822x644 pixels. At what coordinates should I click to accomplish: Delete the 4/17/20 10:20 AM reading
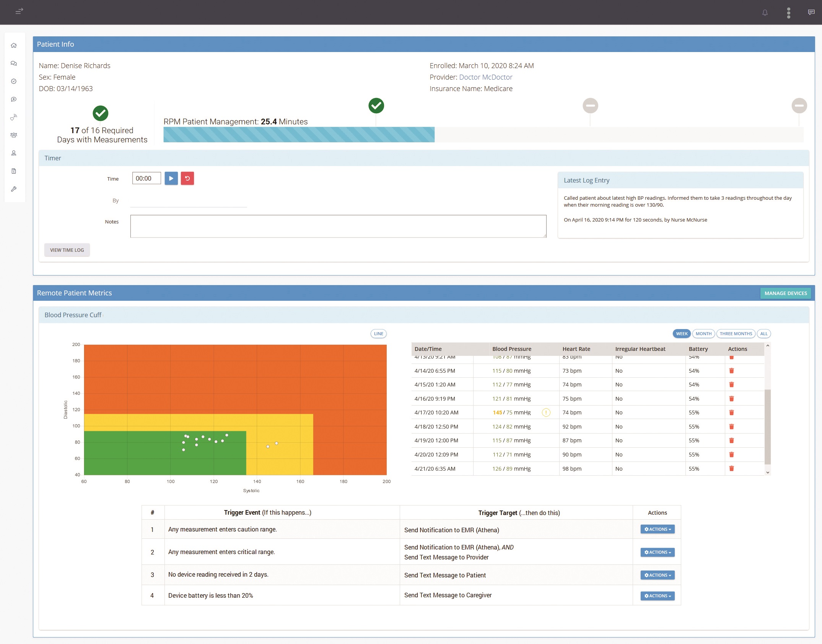point(731,412)
